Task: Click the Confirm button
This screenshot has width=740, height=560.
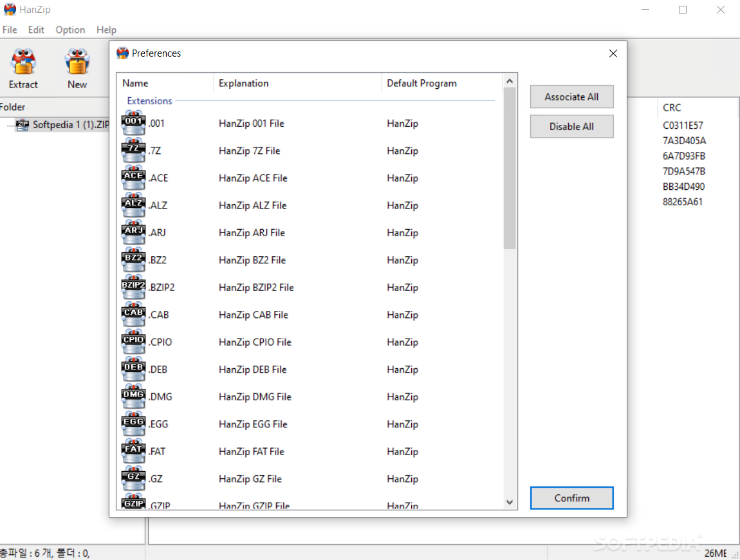Action: 571,498
